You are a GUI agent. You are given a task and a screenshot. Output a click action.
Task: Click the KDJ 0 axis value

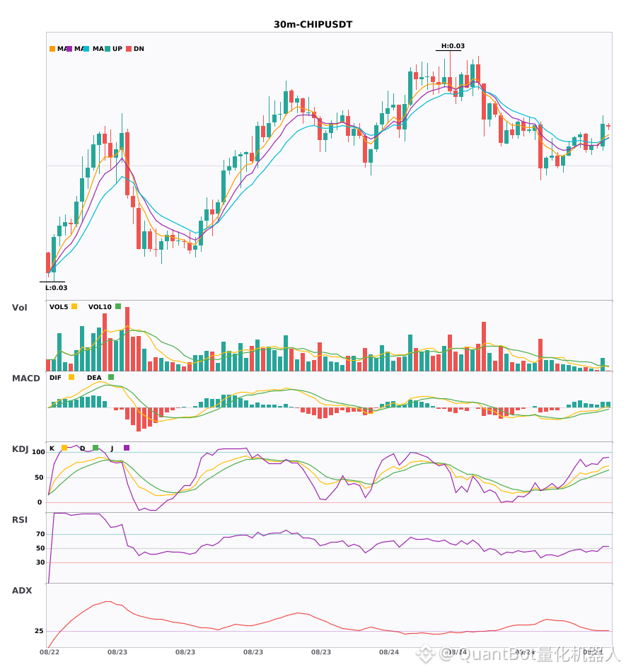pyautogui.click(x=40, y=502)
